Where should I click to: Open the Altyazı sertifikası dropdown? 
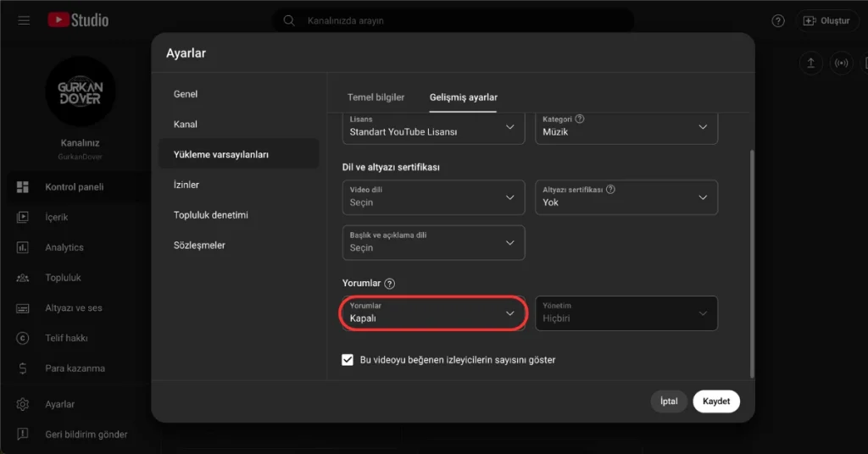click(626, 197)
